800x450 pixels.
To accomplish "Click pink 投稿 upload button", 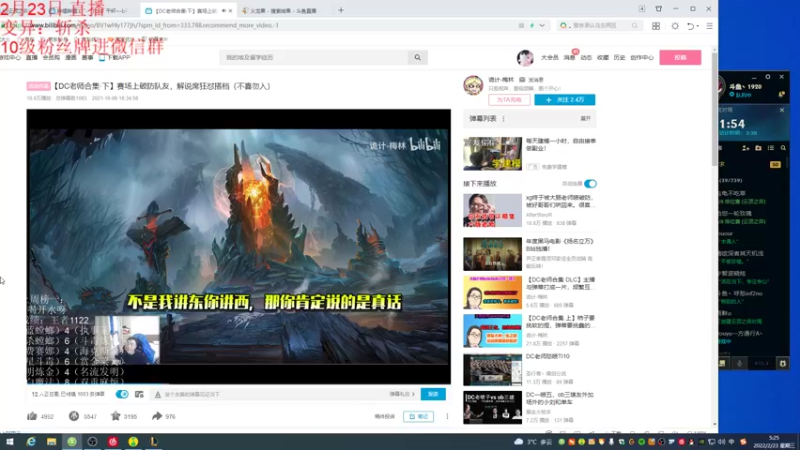I will (680, 58).
